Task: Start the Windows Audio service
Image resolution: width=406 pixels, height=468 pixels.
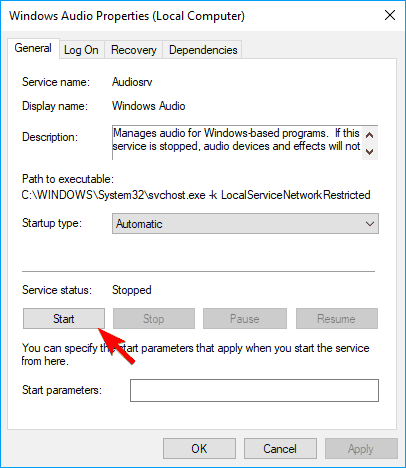Action: pyautogui.click(x=64, y=319)
